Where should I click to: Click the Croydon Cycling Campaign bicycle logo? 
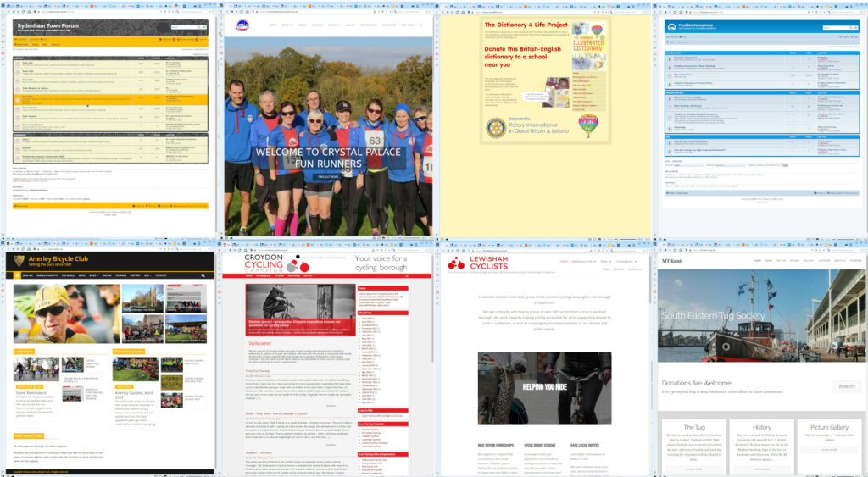[298, 263]
